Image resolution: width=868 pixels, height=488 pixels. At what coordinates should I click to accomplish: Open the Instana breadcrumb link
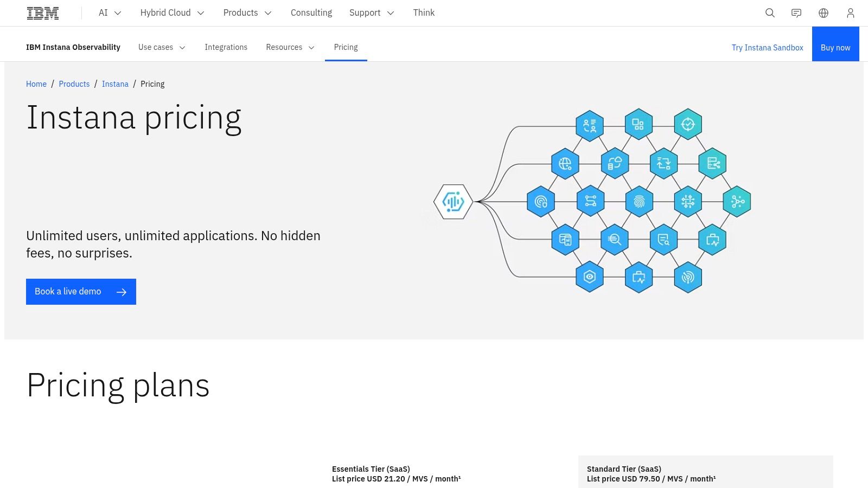(x=115, y=84)
